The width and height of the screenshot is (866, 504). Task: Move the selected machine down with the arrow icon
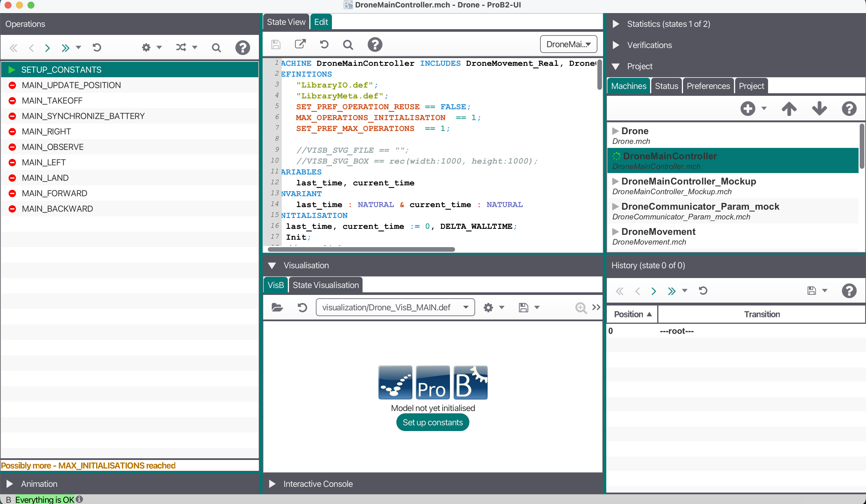point(819,108)
